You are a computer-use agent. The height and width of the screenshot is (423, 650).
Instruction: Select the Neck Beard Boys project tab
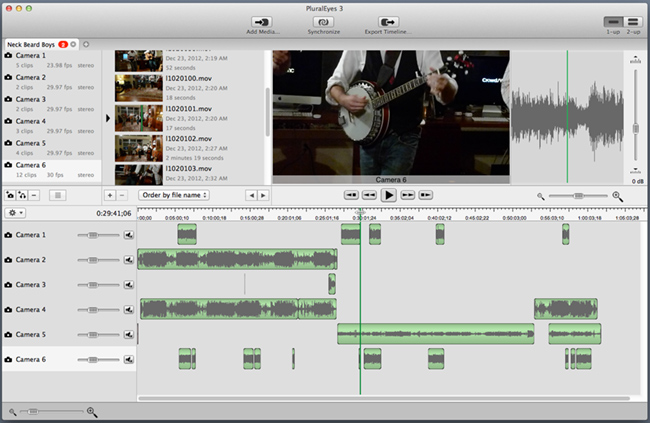pos(32,44)
